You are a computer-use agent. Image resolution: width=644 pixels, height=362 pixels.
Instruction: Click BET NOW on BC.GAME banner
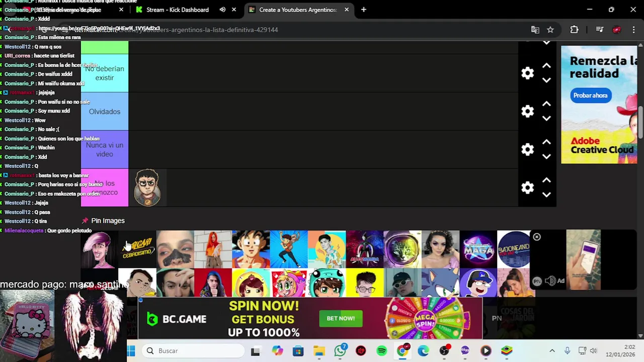[x=341, y=318]
